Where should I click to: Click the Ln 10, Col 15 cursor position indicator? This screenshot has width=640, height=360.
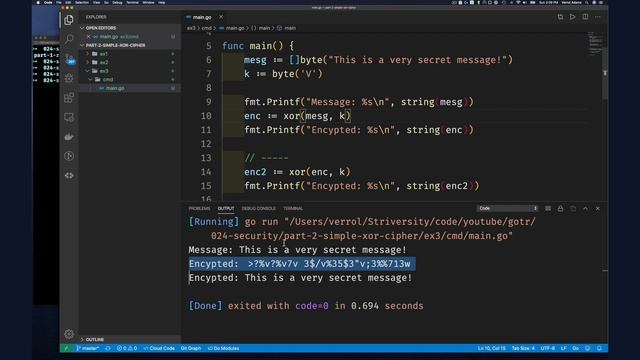pyautogui.click(x=491, y=348)
